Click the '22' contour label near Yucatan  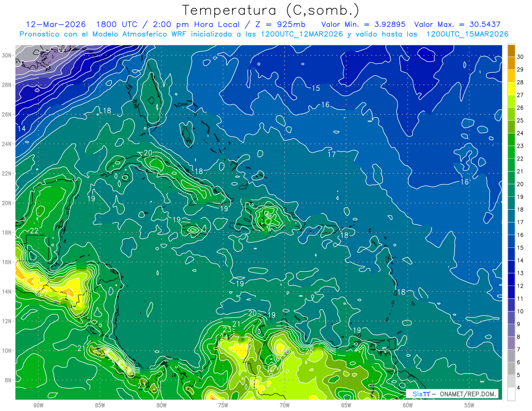click(x=34, y=231)
